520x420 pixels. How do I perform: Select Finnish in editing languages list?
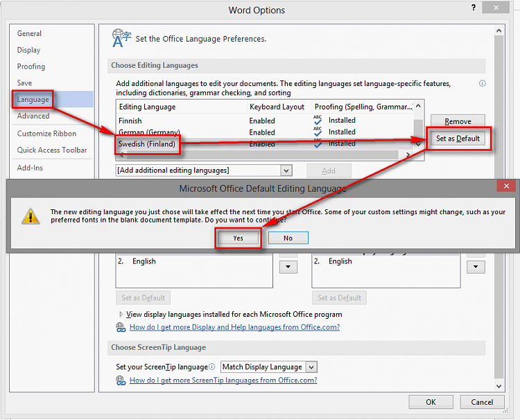pos(130,121)
